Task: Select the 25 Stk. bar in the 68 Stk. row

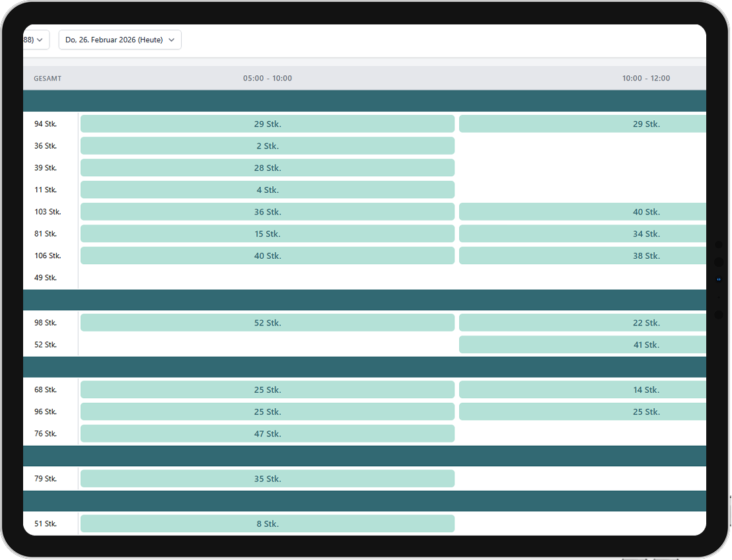Action: point(268,389)
